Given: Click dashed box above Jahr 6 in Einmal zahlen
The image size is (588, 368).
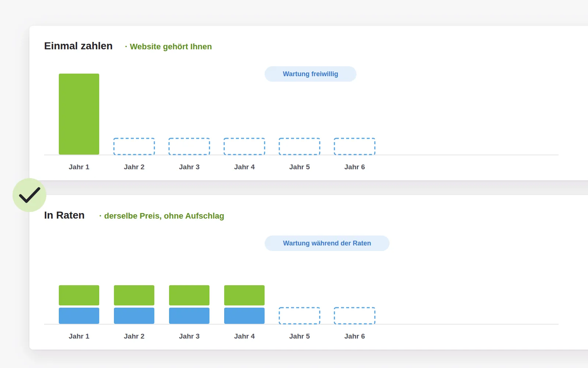Looking at the screenshot, I should [x=355, y=146].
